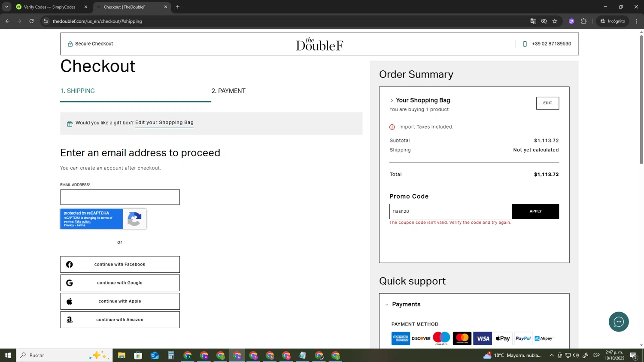644x362 pixels.
Task: Open the tab search dropdown arrow
Action: tap(6, 7)
